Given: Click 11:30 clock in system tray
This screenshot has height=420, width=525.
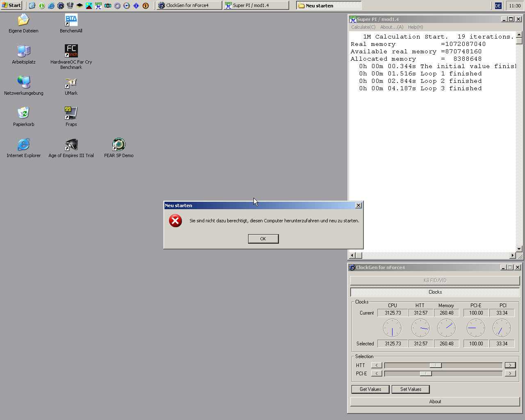Looking at the screenshot, I should [x=515, y=6].
